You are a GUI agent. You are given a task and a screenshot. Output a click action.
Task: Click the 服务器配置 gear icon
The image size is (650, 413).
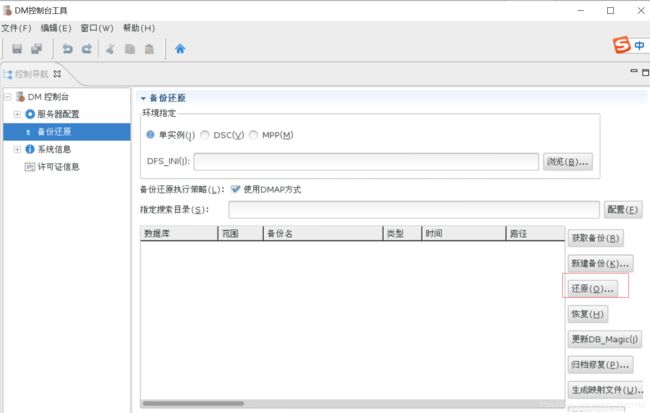pyautogui.click(x=30, y=114)
